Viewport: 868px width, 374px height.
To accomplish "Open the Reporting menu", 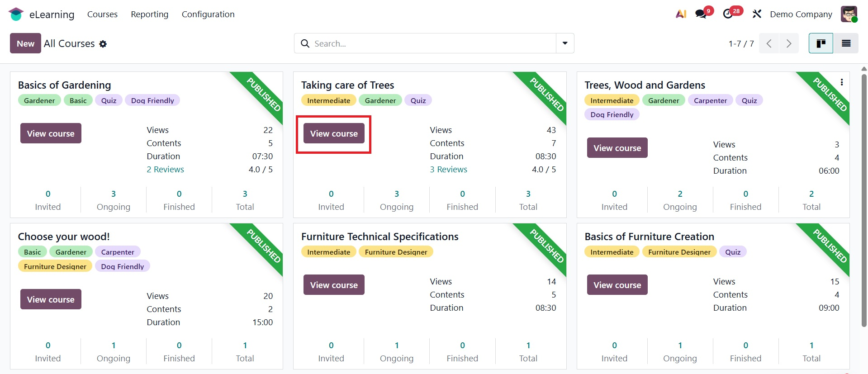I will point(150,14).
